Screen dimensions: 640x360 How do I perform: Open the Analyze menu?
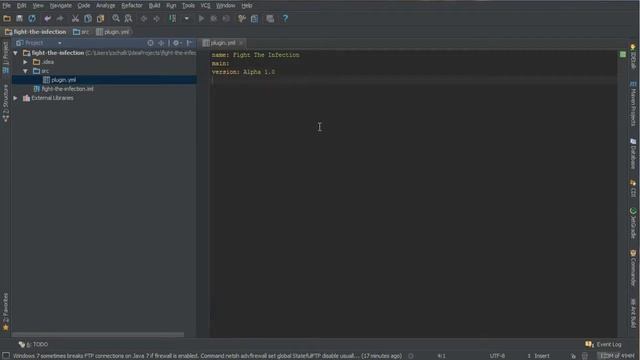tap(105, 6)
